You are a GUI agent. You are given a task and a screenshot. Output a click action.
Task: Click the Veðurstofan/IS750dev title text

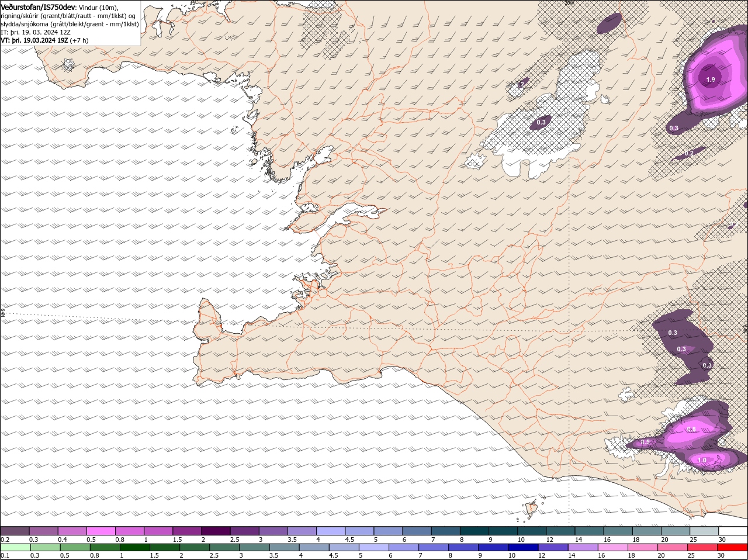[38, 7]
